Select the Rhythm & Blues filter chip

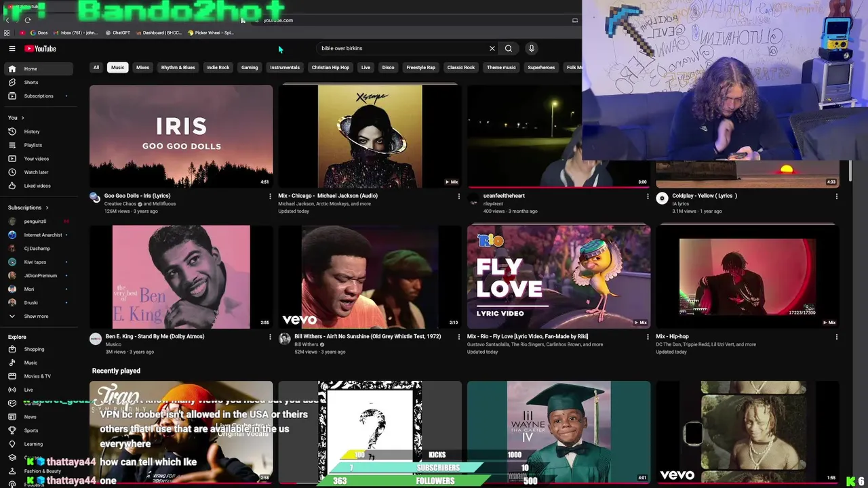(178, 67)
